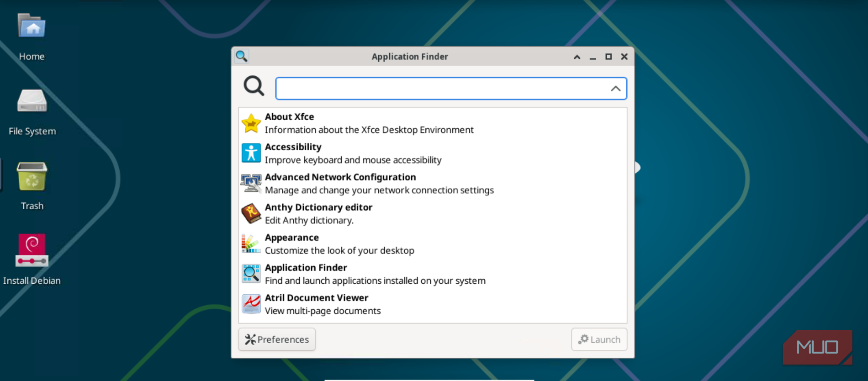Screen dimensions: 868x381
Task: Select the Trash desktop icon
Action: click(32, 176)
